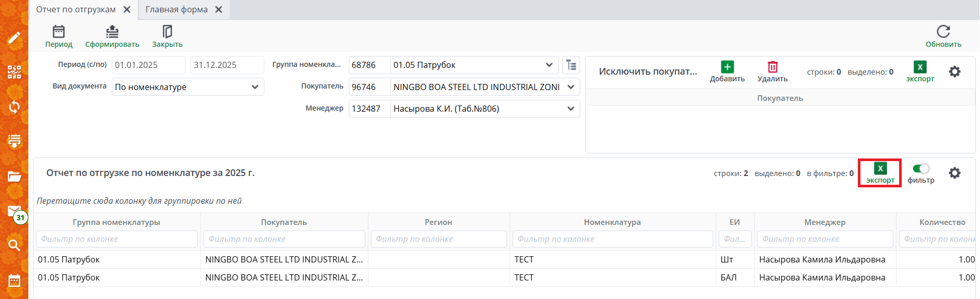Click the period start date field
This screenshot has height=299, width=980.
[x=148, y=65]
